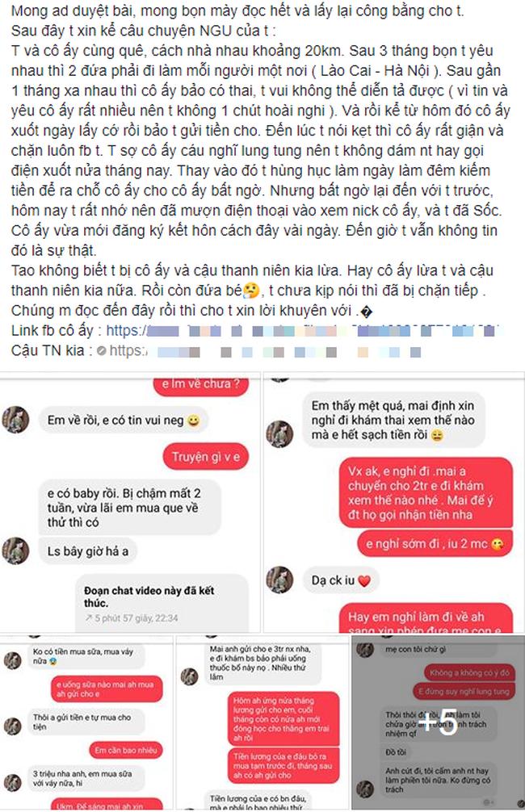Click the avatar beside 'Em về rồi' message
The height and width of the screenshot is (812, 525).
(15, 419)
